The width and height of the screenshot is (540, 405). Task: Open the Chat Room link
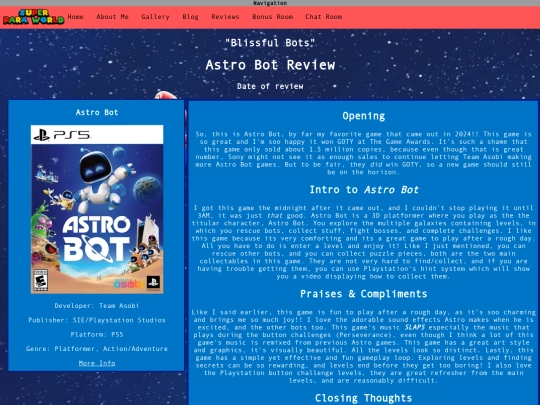tap(324, 17)
